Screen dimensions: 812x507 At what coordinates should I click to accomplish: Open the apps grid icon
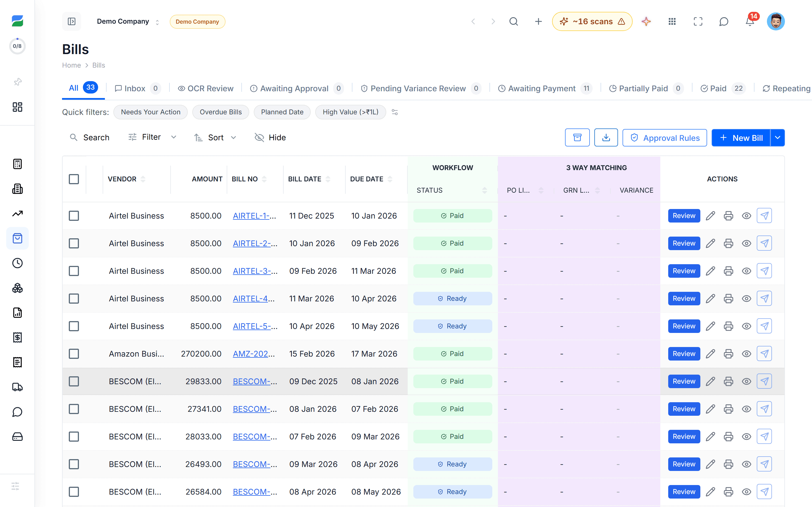tap(672, 21)
